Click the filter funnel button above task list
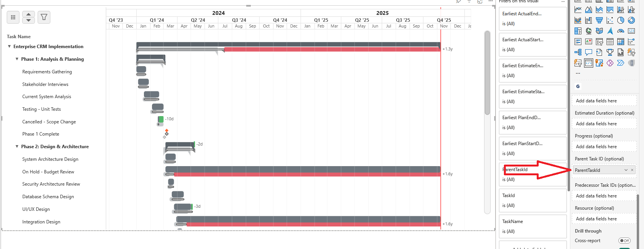 point(44,17)
